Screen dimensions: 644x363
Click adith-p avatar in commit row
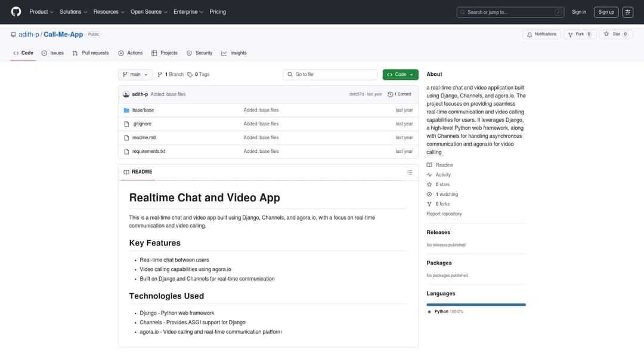coord(126,94)
